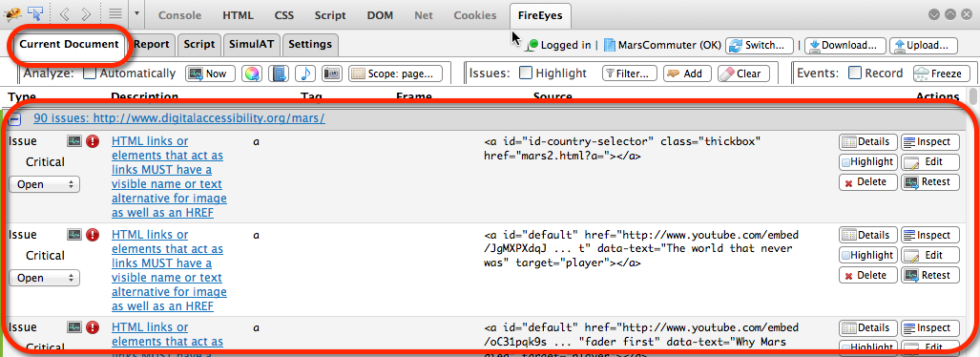Open the issues Filter... button
Image resolution: width=980 pixels, height=357 pixels.
(630, 73)
